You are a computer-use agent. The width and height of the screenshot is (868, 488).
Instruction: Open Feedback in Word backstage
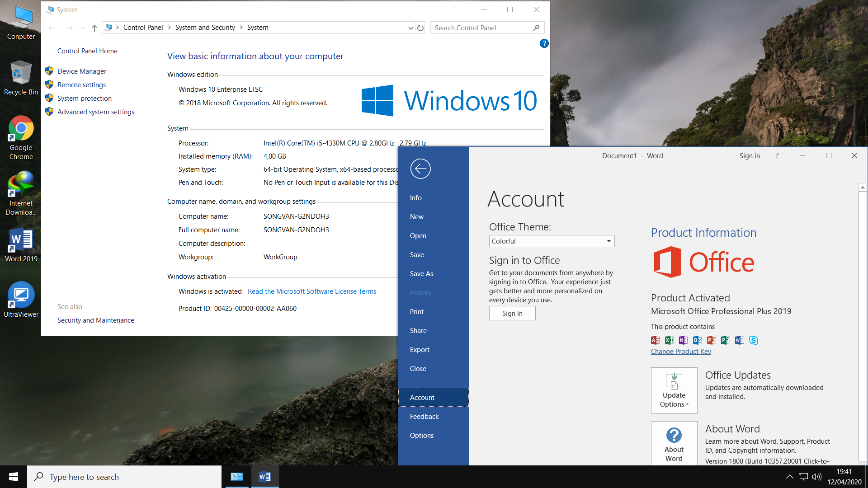pos(433,417)
